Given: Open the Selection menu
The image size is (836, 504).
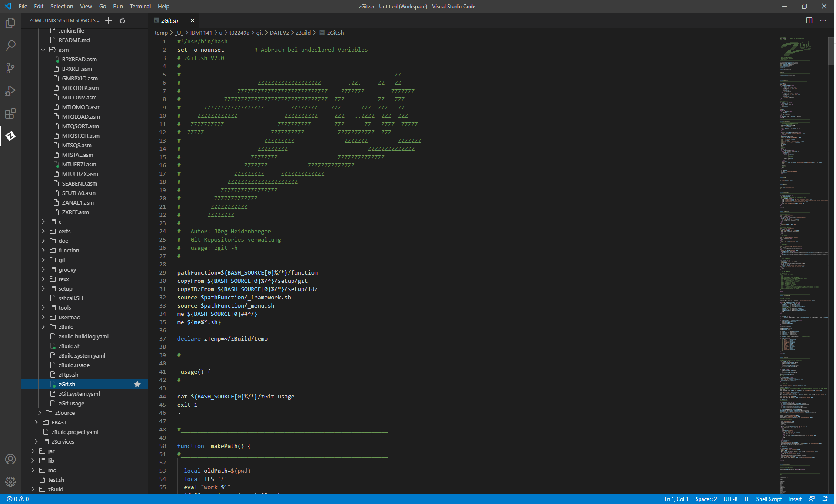Looking at the screenshot, I should [61, 6].
